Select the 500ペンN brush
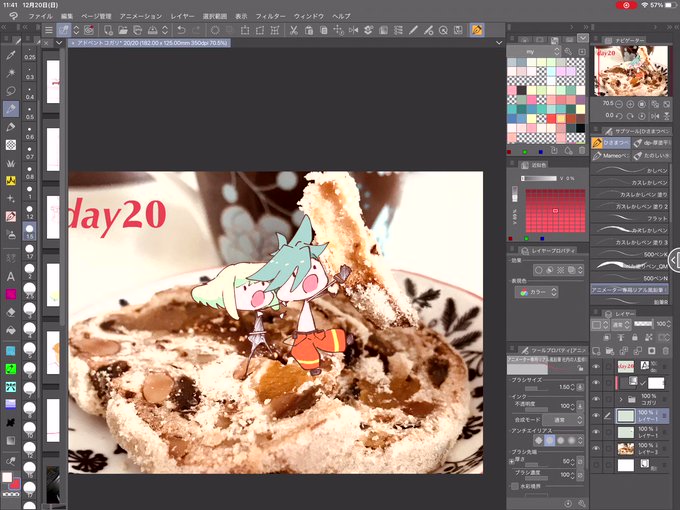The height and width of the screenshot is (510, 680). pyautogui.click(x=630, y=278)
